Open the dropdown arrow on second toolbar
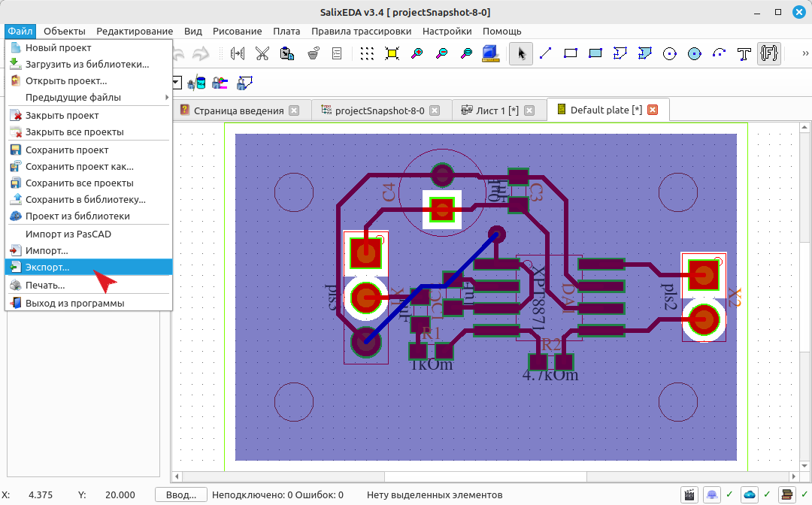 coord(177,83)
